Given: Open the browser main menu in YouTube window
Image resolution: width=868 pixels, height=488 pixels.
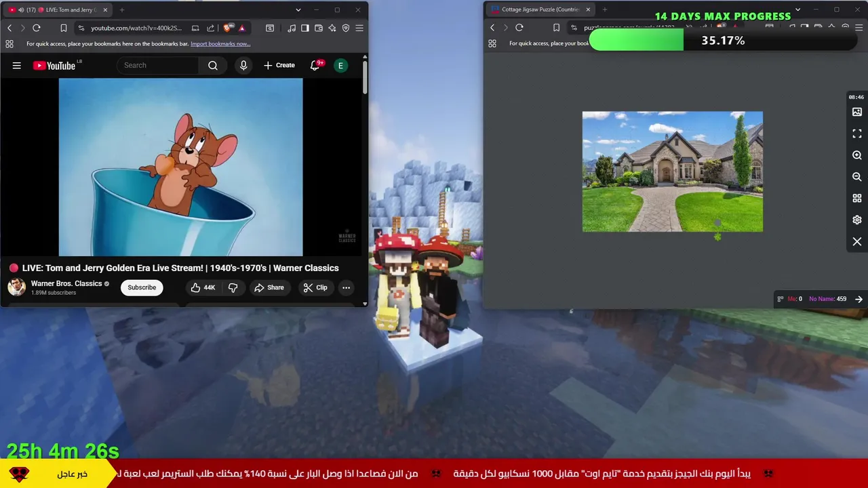Looking at the screenshot, I should coord(359,28).
